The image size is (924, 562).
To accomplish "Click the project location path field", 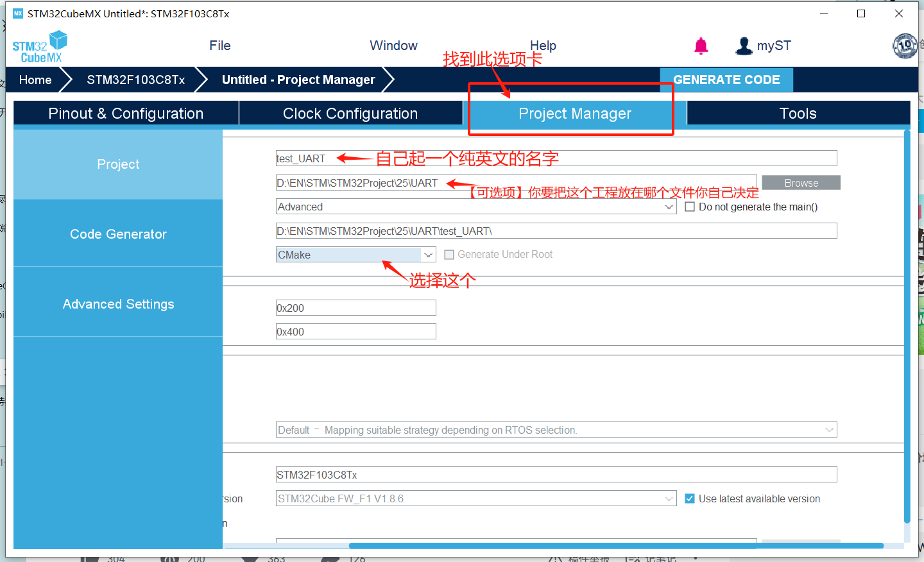I will (x=516, y=183).
